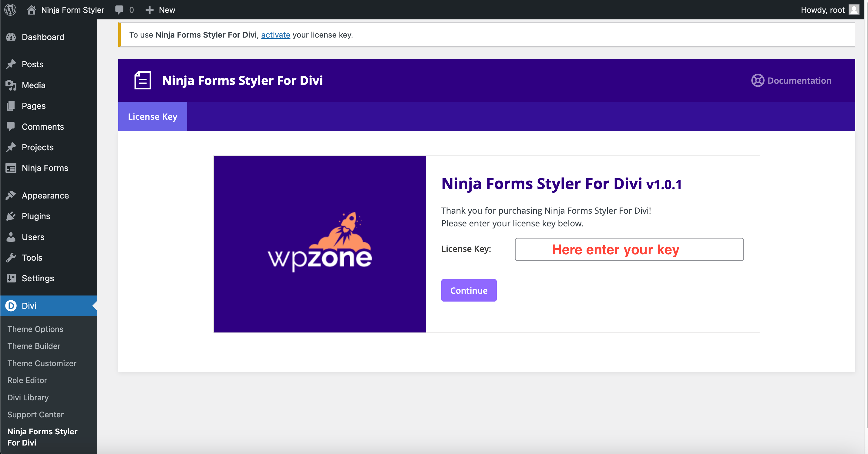
Task: Click the plus icon next to New
Action: pyautogui.click(x=149, y=10)
